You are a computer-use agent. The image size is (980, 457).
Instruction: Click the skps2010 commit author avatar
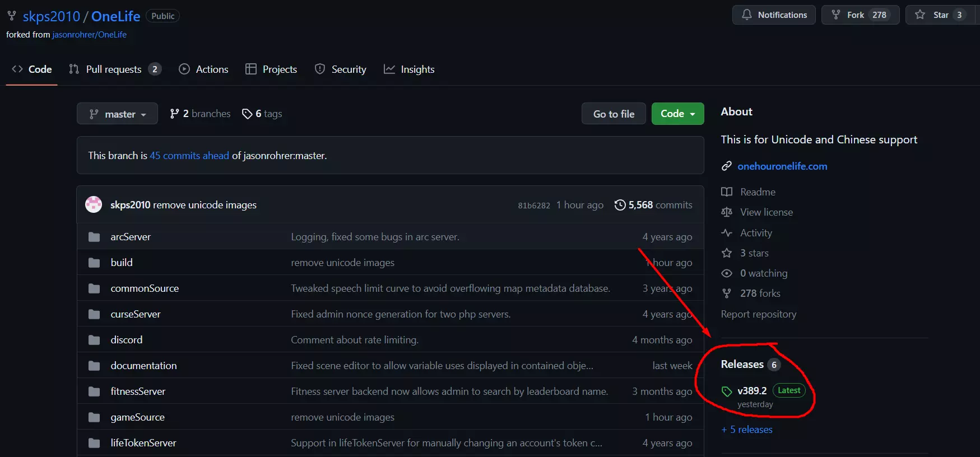tap(94, 205)
